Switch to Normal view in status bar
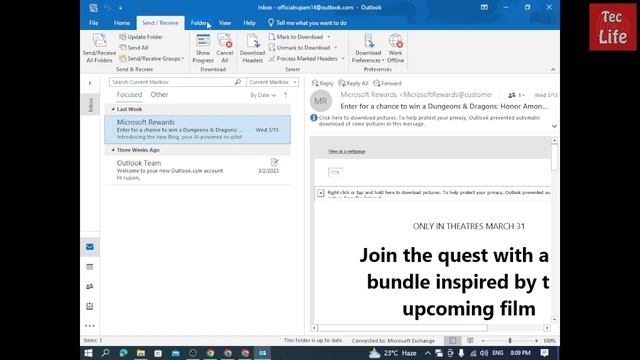 coord(452,340)
